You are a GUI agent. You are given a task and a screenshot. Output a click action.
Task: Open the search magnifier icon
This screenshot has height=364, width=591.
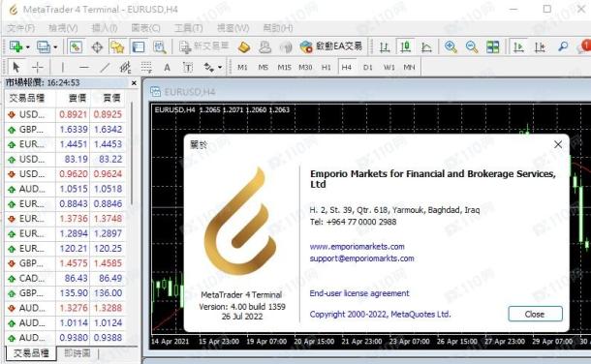563,47
